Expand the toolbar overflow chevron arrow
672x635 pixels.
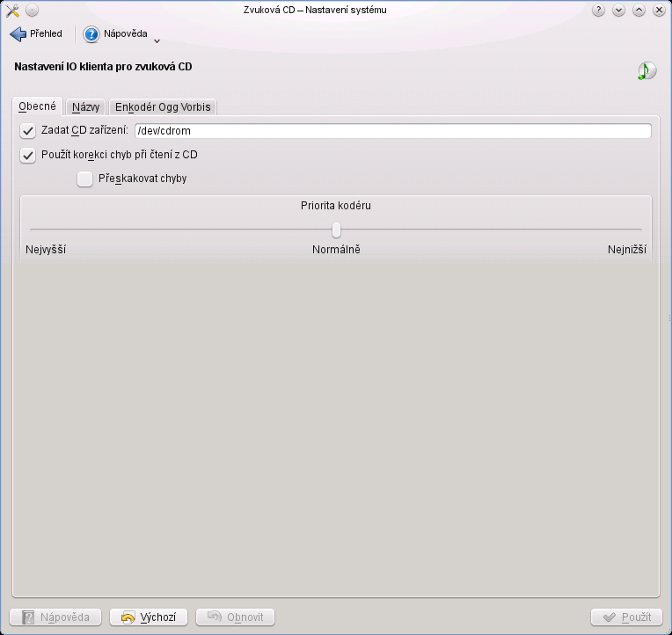point(157,41)
